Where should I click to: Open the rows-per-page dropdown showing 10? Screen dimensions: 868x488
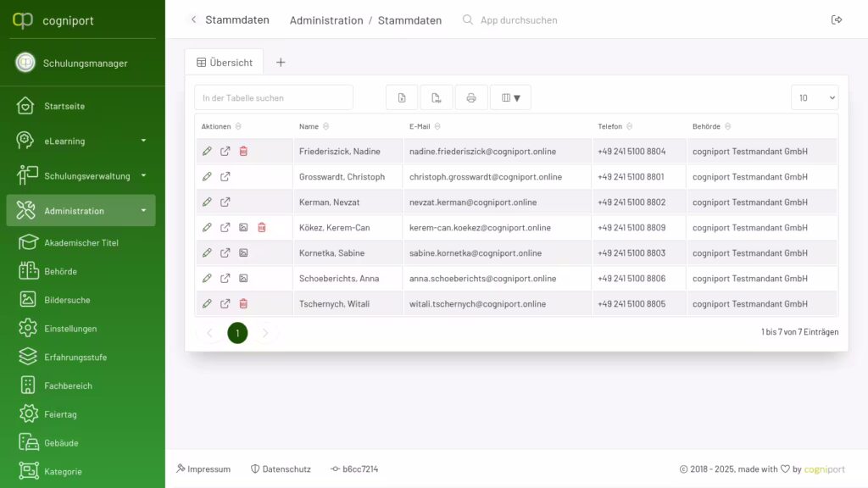814,98
